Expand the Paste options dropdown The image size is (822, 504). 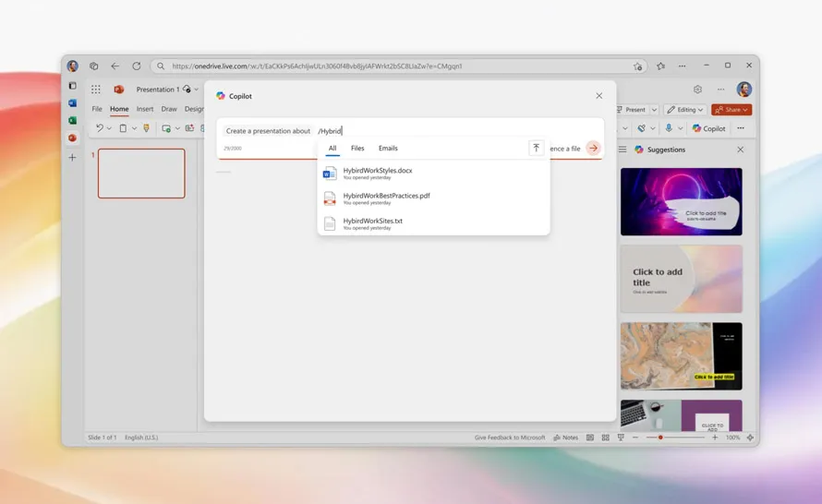[x=134, y=128]
